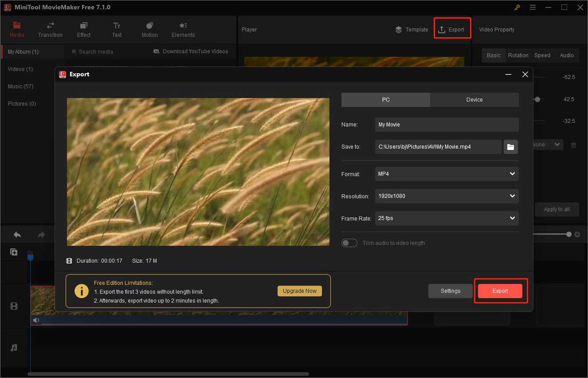Click the Template icon in the Player bar

click(398, 30)
